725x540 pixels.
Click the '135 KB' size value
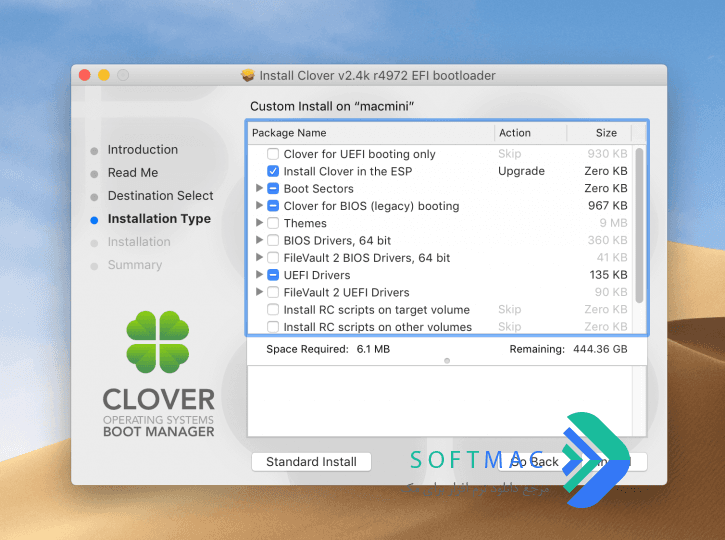tap(608, 275)
